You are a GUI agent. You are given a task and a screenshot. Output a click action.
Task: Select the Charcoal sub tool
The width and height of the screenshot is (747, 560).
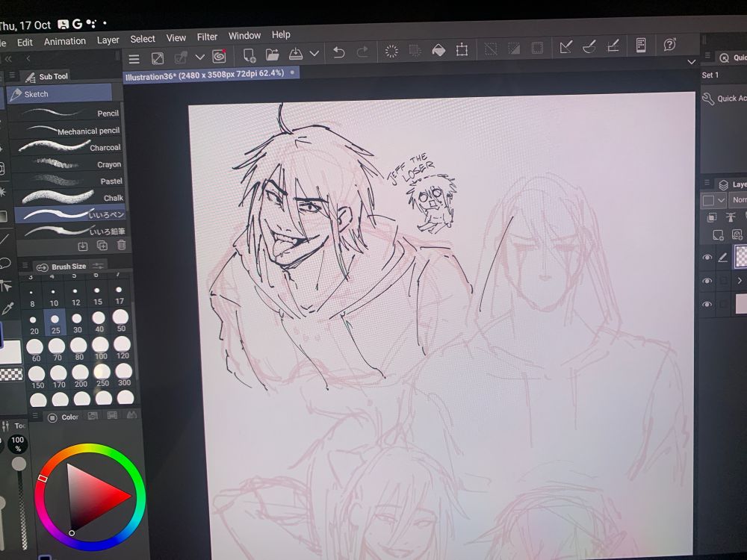66,146
